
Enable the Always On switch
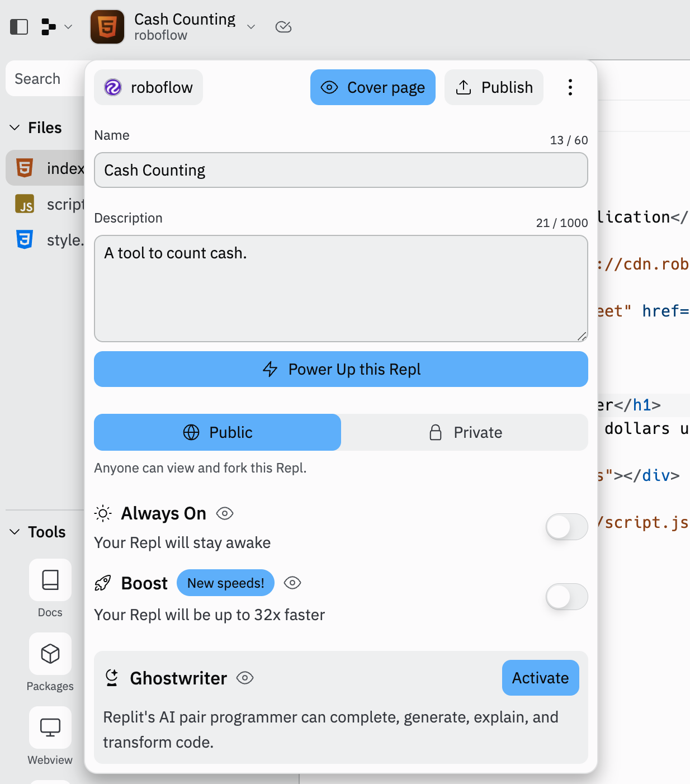pos(566,527)
